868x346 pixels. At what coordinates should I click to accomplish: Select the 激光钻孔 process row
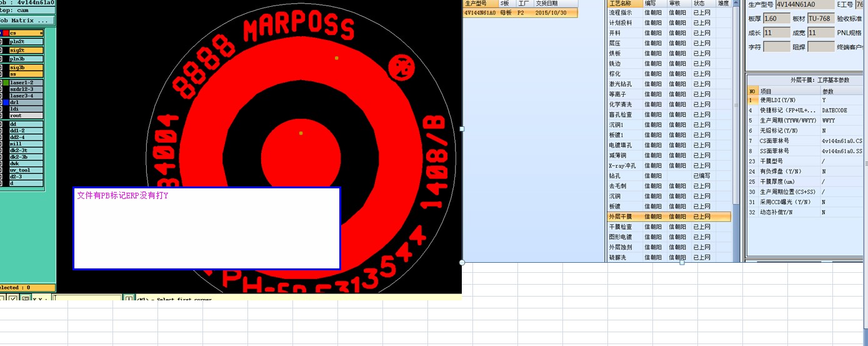click(x=669, y=84)
